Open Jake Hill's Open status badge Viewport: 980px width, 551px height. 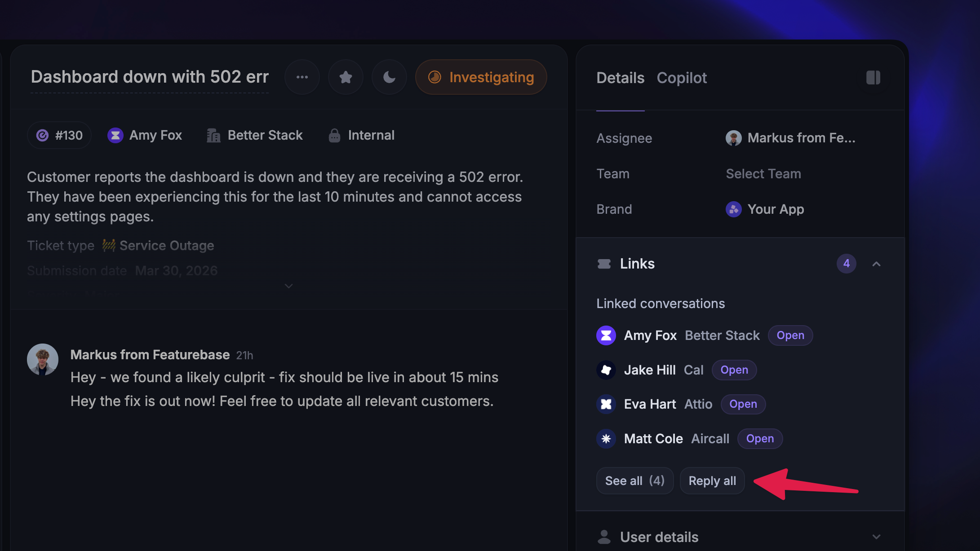click(734, 370)
